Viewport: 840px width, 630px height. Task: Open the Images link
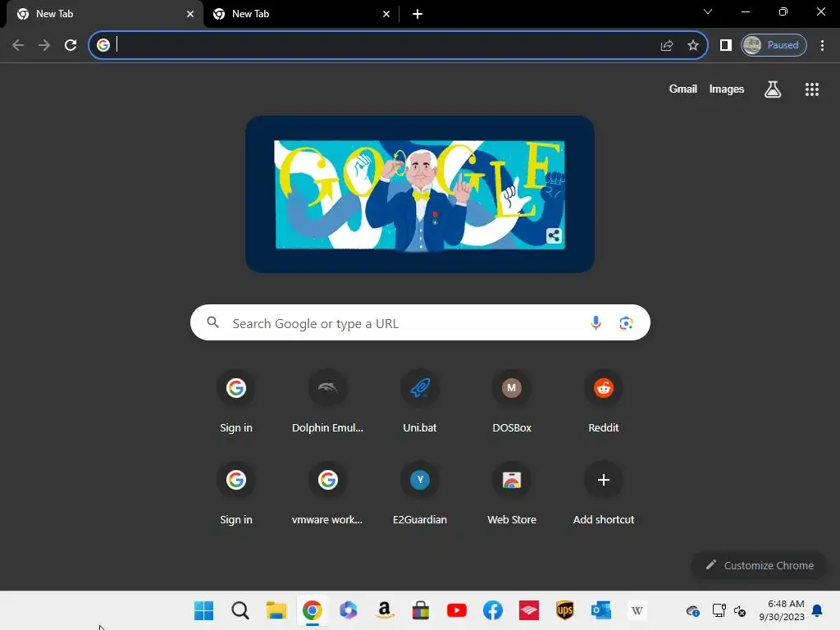[726, 89]
